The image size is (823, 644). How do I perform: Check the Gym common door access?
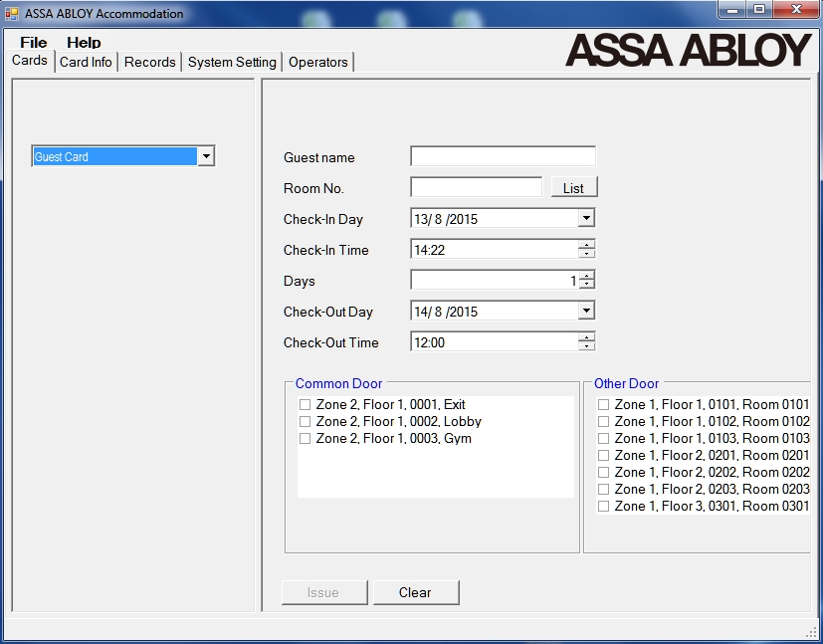pos(305,438)
